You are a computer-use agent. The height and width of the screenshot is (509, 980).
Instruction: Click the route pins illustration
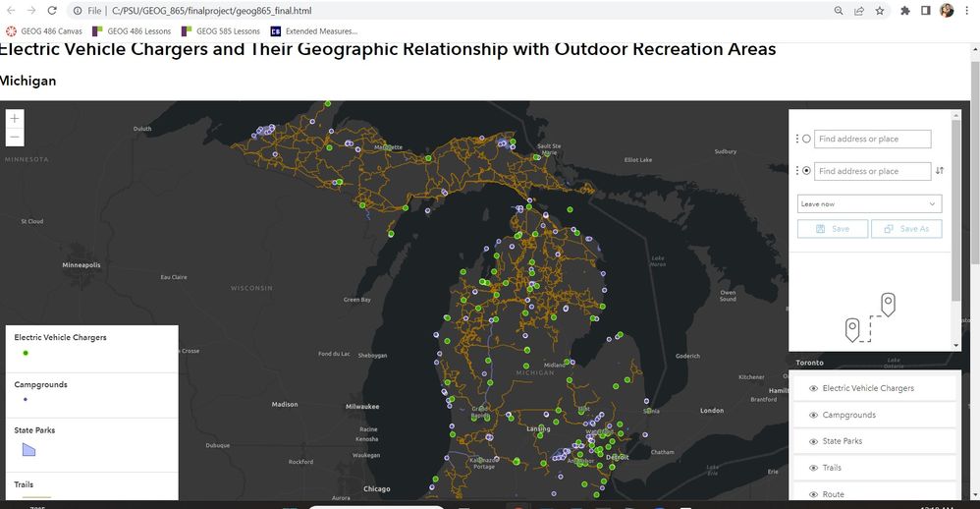coord(869,317)
